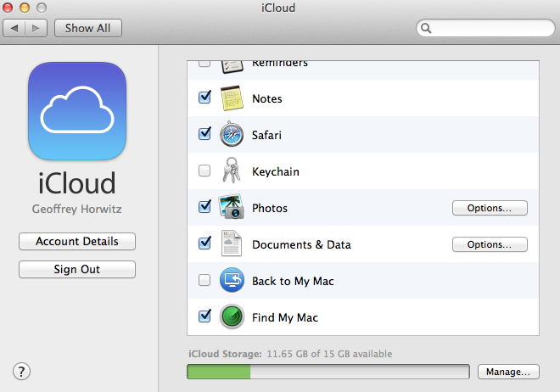Click '11.65 GB of 15 GB available' text
This screenshot has height=392, width=560.
[x=329, y=354]
